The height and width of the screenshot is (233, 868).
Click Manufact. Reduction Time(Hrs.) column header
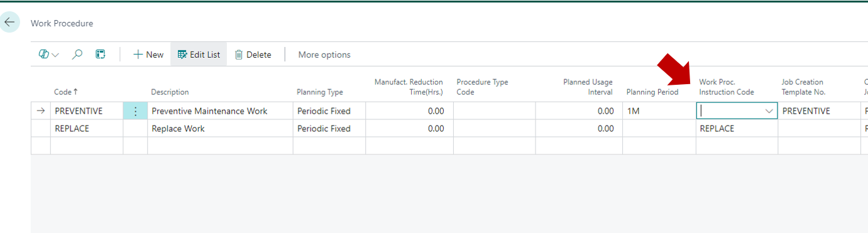click(409, 87)
